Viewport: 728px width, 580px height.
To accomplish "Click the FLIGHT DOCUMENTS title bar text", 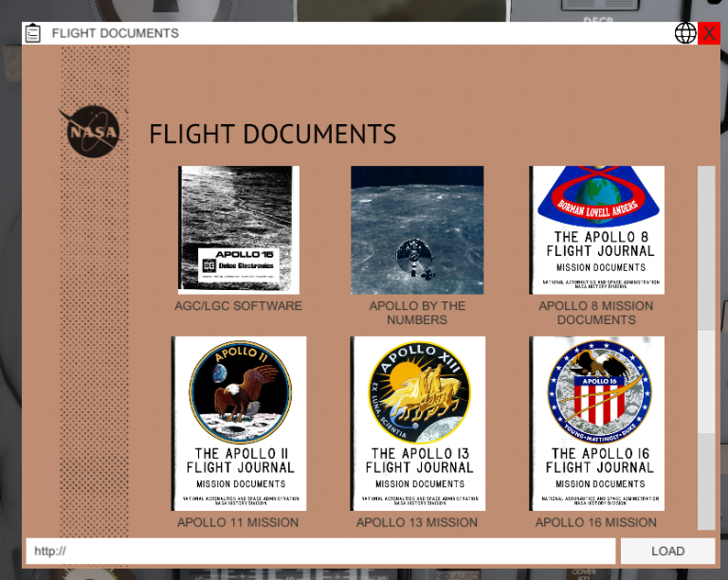I will pyautogui.click(x=115, y=33).
